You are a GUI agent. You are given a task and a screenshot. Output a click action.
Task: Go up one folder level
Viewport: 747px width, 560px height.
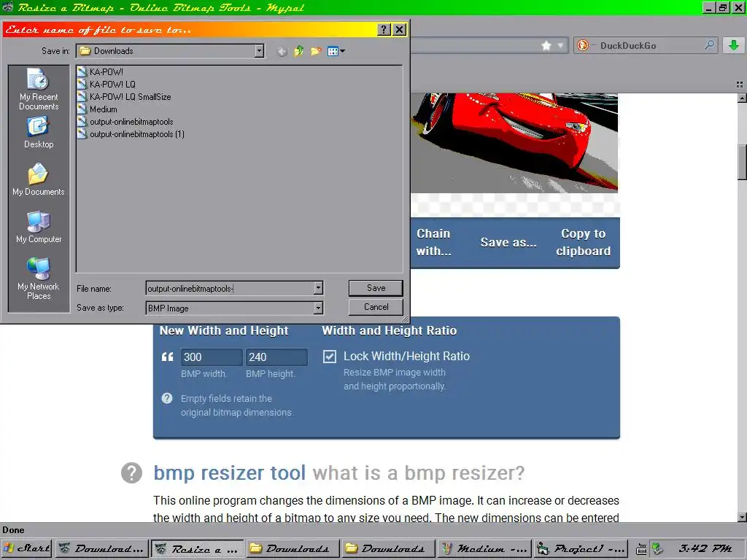click(298, 51)
